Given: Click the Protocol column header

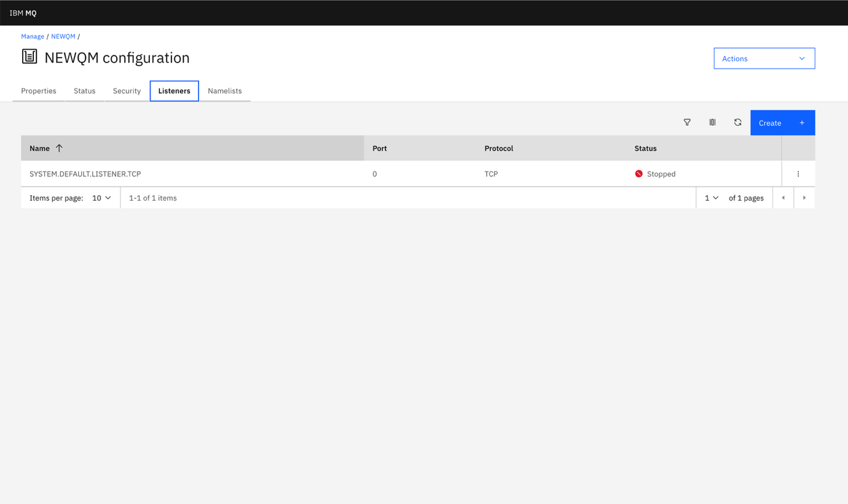Looking at the screenshot, I should tap(499, 148).
